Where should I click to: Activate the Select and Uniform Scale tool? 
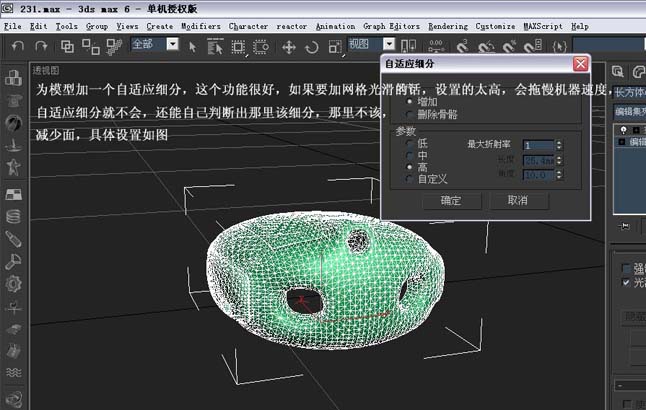tap(335, 47)
